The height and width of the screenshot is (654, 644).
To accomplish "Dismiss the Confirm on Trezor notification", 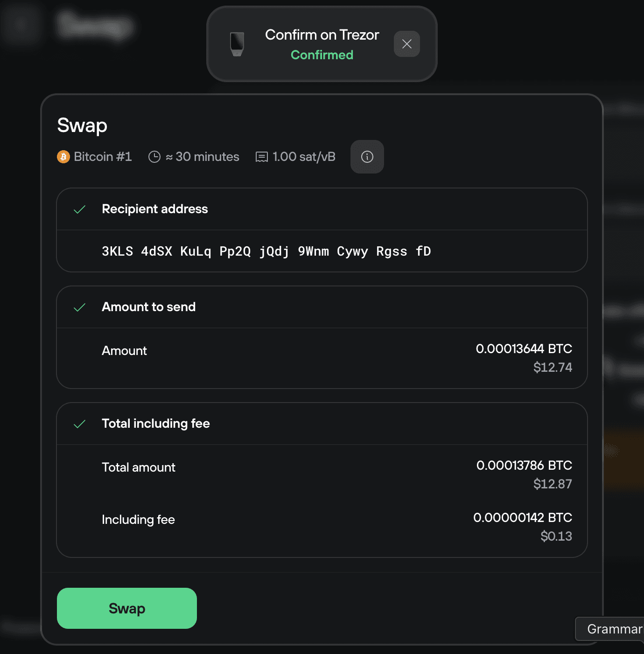I will click(x=406, y=43).
